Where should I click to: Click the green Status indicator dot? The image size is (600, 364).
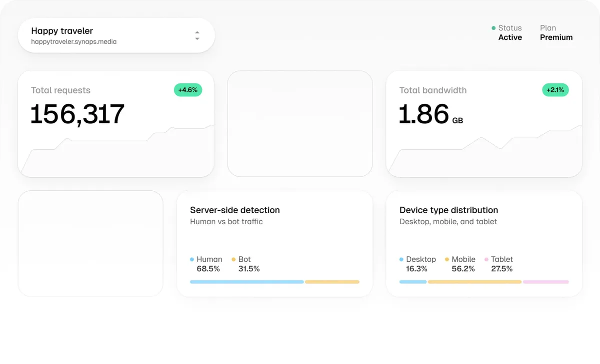tap(493, 28)
